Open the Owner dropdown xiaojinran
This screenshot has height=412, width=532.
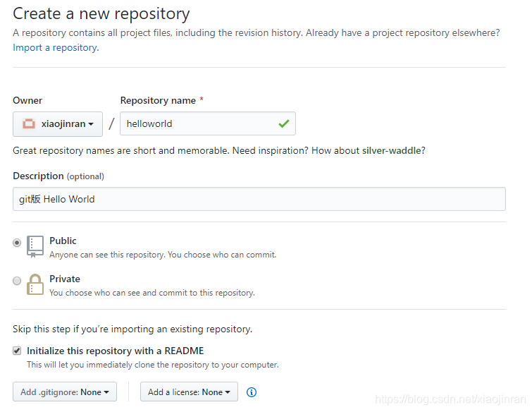click(58, 124)
